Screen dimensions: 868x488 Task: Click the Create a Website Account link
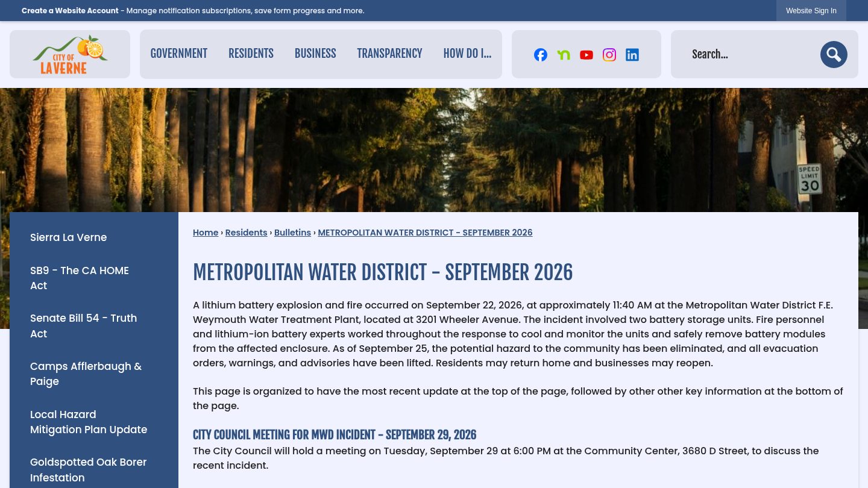click(x=70, y=11)
